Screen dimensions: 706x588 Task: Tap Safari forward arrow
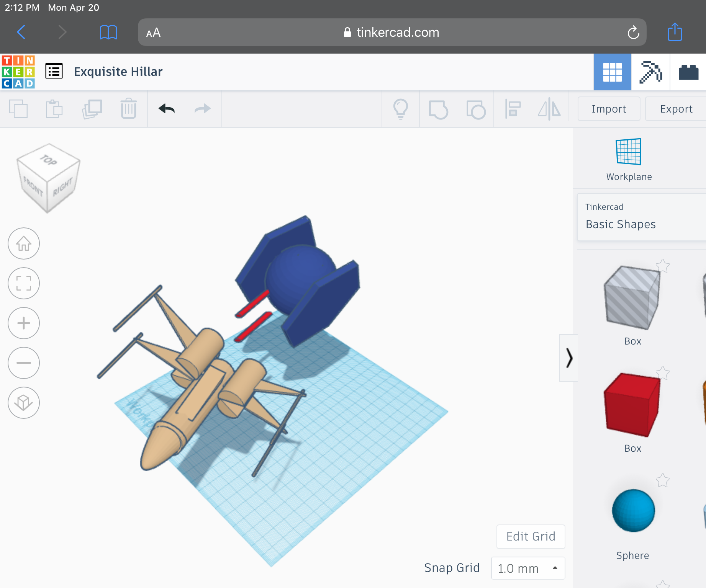click(x=62, y=32)
